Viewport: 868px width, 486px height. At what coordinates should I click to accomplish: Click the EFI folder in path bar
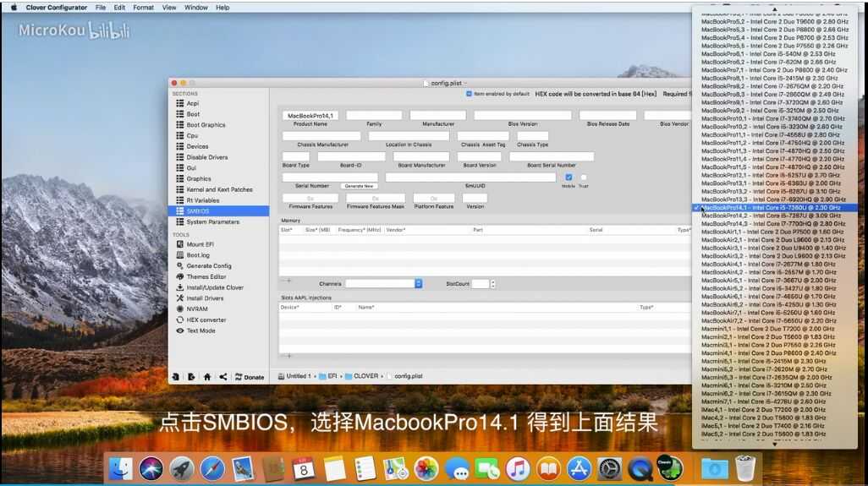(x=328, y=376)
